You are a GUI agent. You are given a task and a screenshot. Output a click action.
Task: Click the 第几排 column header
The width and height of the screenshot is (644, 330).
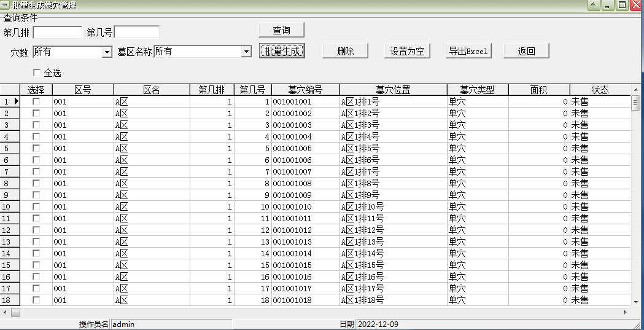[212, 90]
